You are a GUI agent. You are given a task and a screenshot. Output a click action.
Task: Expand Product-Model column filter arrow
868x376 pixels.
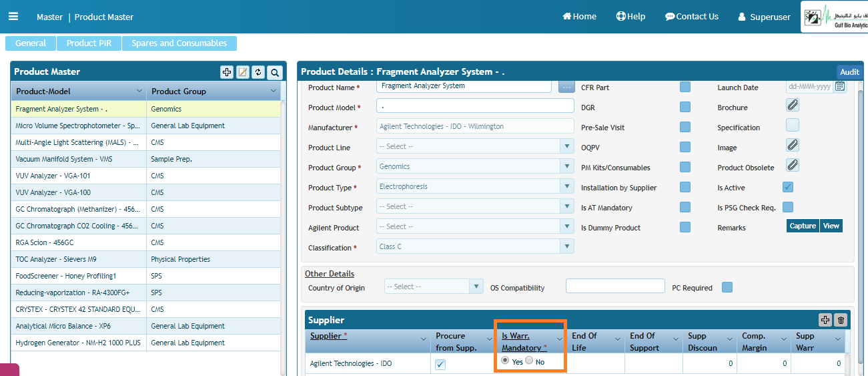[139, 91]
